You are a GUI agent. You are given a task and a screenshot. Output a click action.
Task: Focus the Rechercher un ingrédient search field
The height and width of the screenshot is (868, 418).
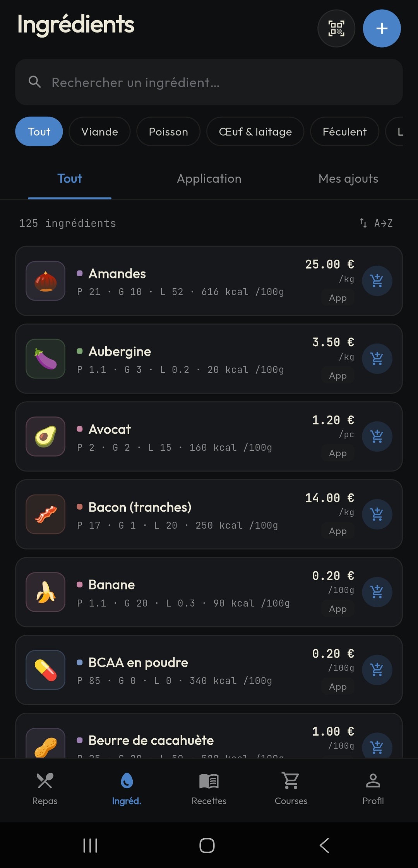209,82
